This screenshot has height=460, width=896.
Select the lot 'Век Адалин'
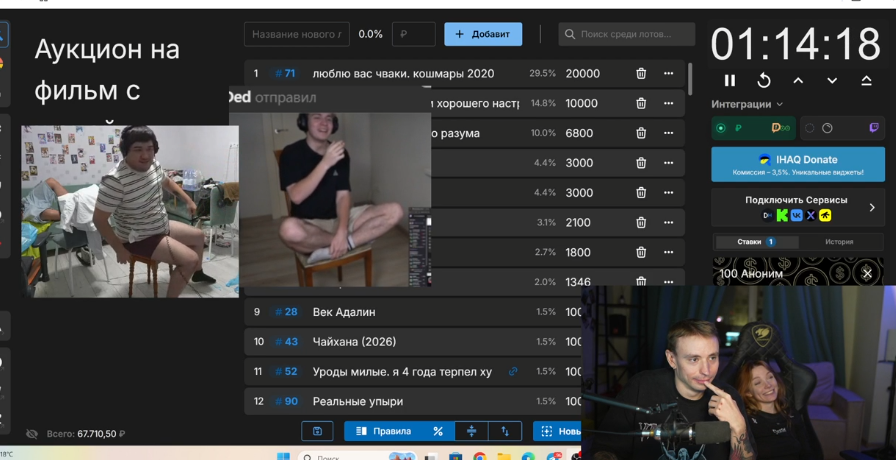(x=344, y=312)
